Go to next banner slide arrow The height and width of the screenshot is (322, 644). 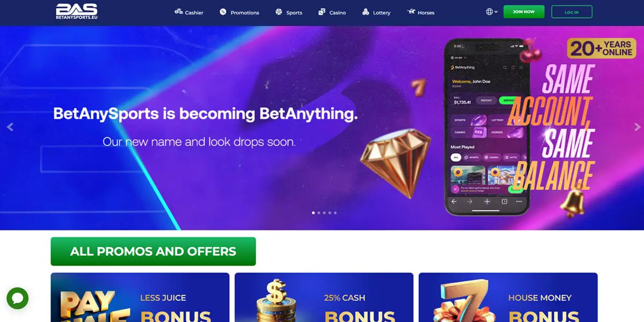pyautogui.click(x=637, y=127)
